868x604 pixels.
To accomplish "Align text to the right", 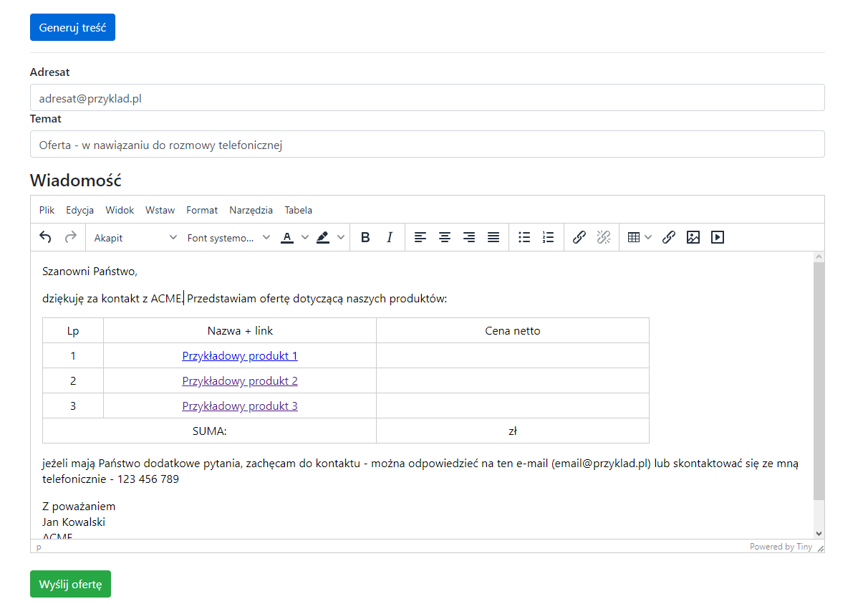I will pos(469,237).
